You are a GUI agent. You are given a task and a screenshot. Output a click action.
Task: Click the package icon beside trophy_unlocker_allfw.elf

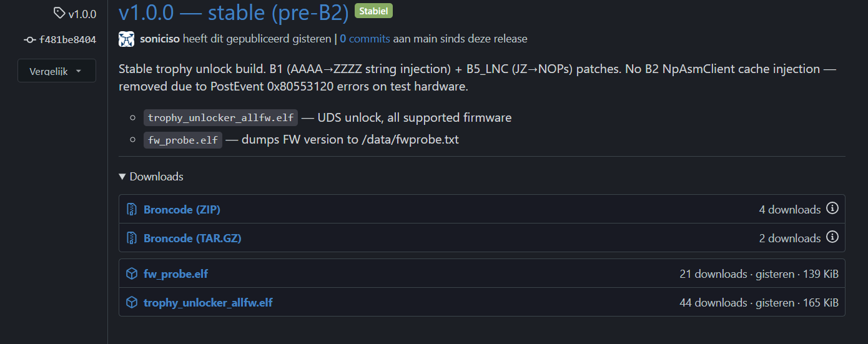click(132, 302)
